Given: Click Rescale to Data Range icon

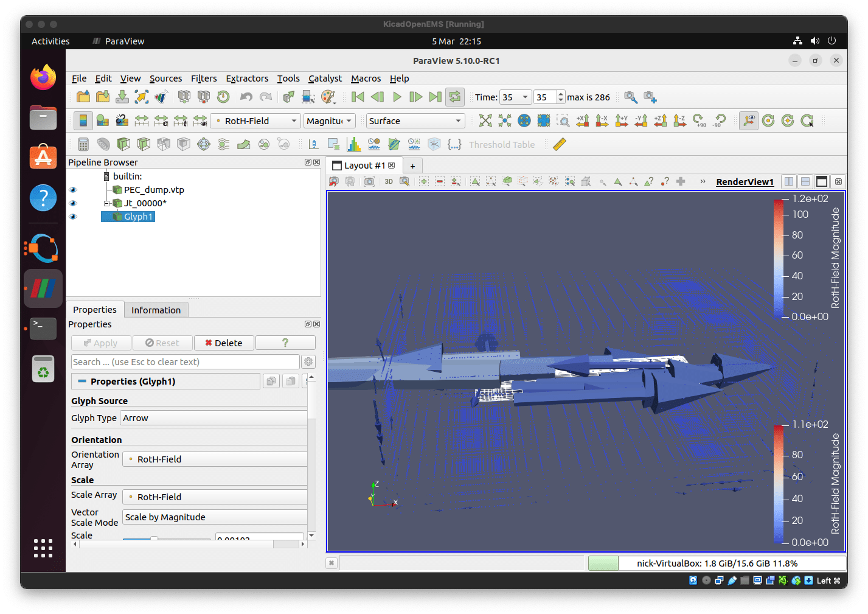Looking at the screenshot, I should pos(142,120).
